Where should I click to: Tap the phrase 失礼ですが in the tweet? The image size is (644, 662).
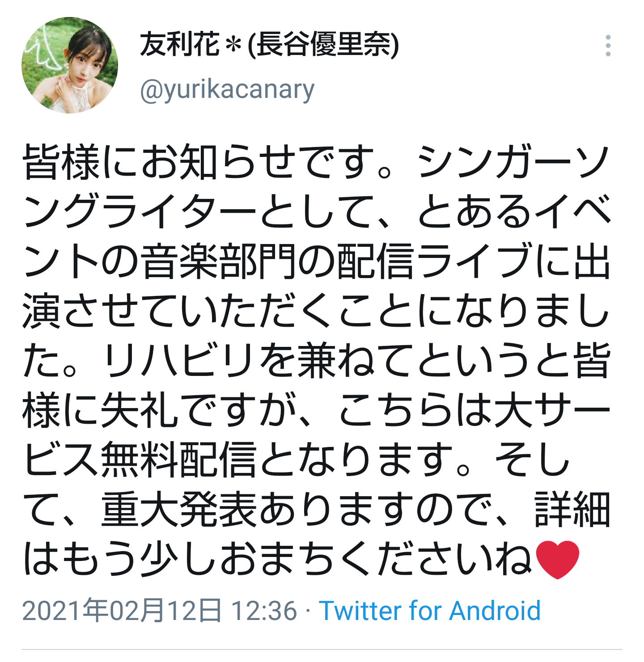pyautogui.click(x=199, y=410)
